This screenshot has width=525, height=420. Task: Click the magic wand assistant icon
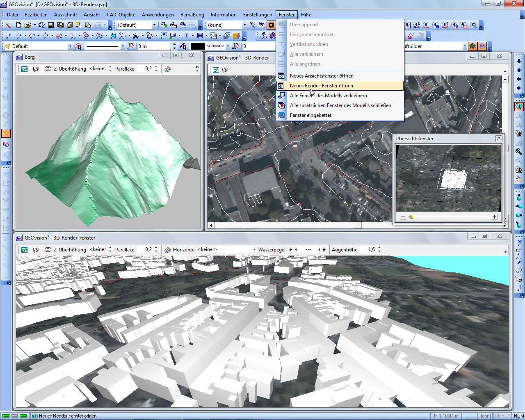tap(8, 25)
